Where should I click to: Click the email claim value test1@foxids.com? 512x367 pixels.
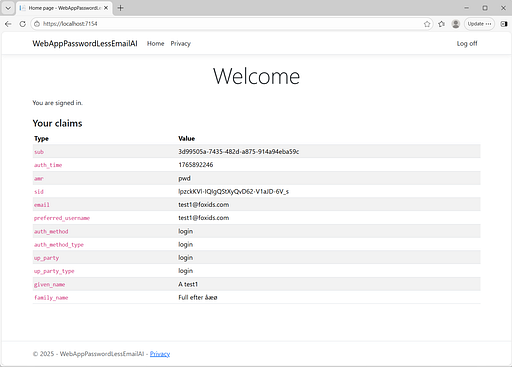(x=204, y=205)
